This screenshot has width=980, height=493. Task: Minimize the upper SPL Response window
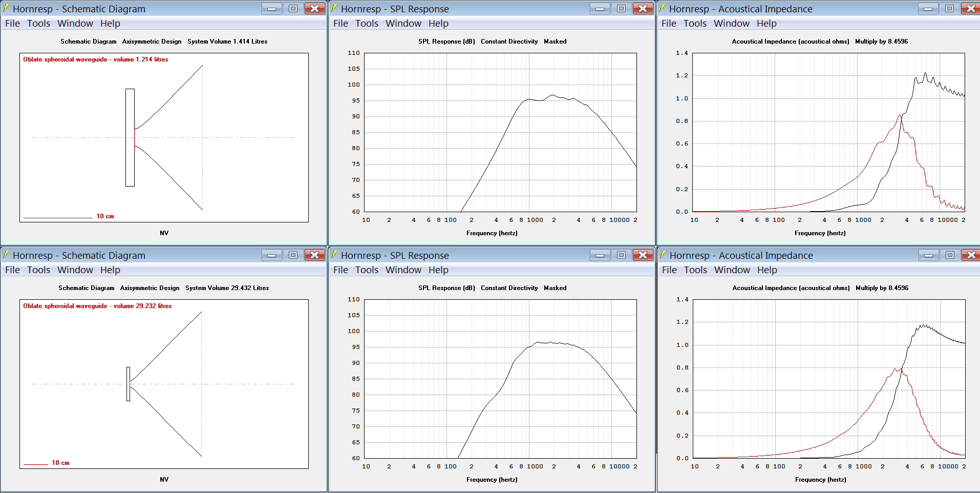point(600,8)
